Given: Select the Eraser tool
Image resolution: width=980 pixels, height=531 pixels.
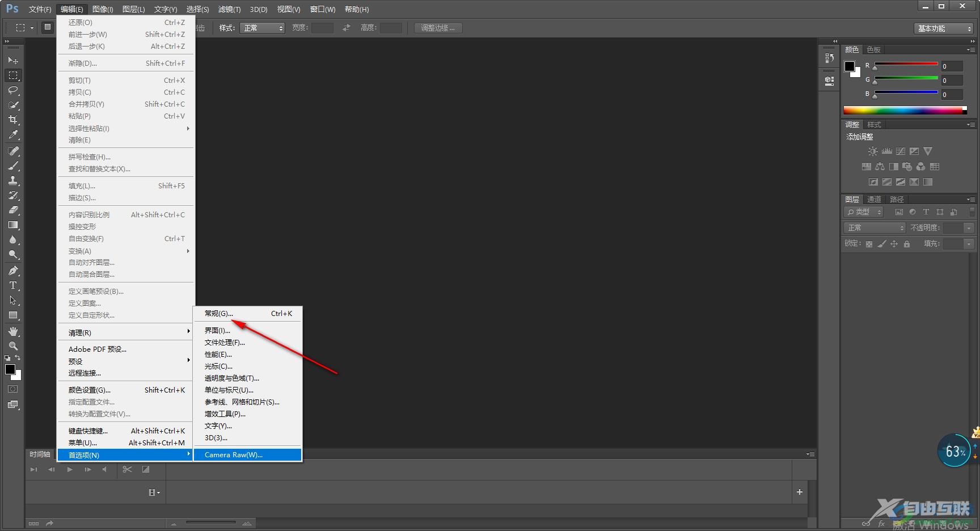Looking at the screenshot, I should click(x=13, y=210).
